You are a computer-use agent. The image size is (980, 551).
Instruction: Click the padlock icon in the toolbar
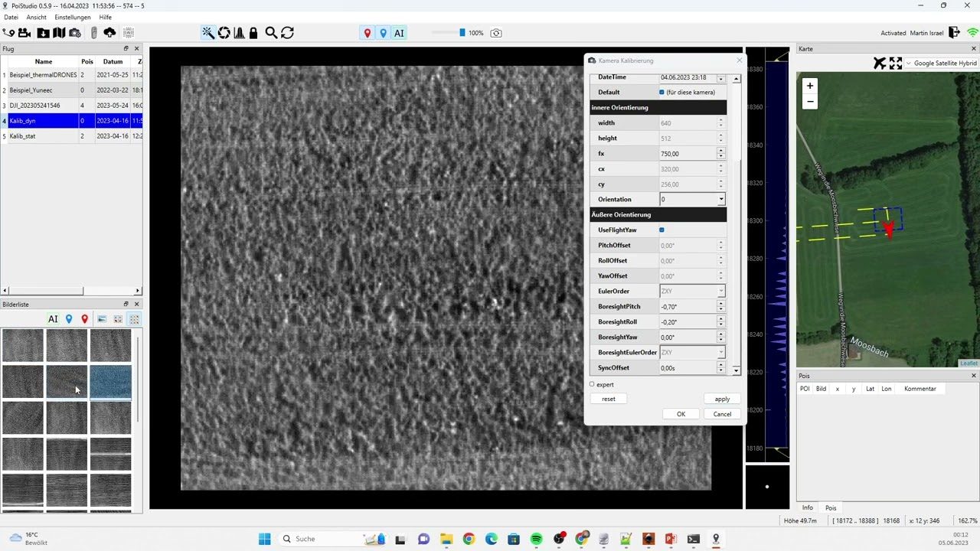253,33
